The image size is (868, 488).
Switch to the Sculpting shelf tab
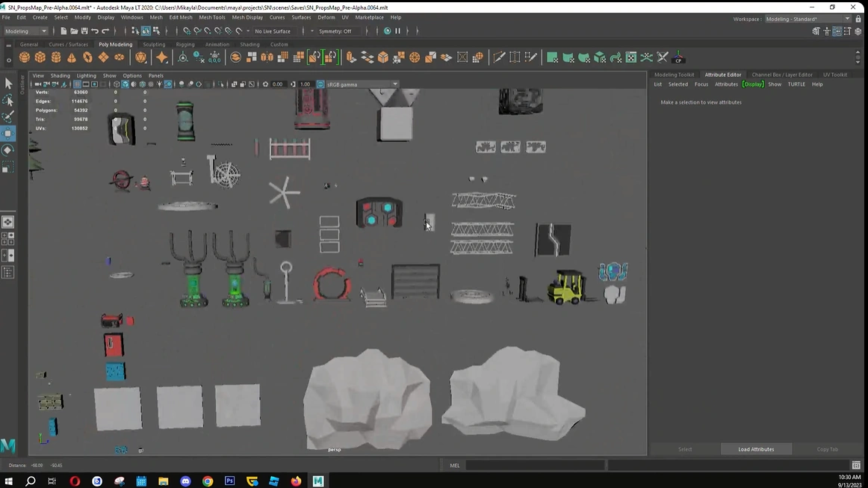coord(154,45)
